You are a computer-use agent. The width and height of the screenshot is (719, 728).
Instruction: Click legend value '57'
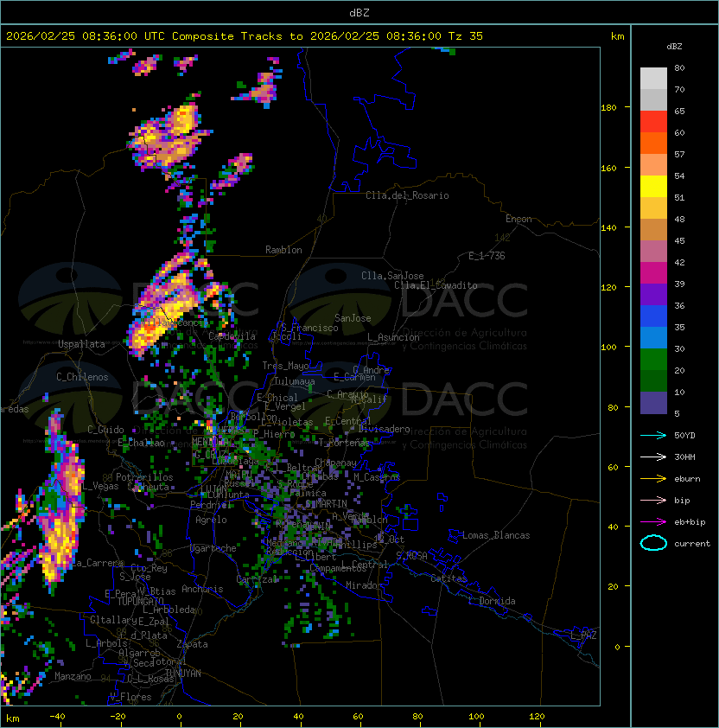pyautogui.click(x=679, y=154)
